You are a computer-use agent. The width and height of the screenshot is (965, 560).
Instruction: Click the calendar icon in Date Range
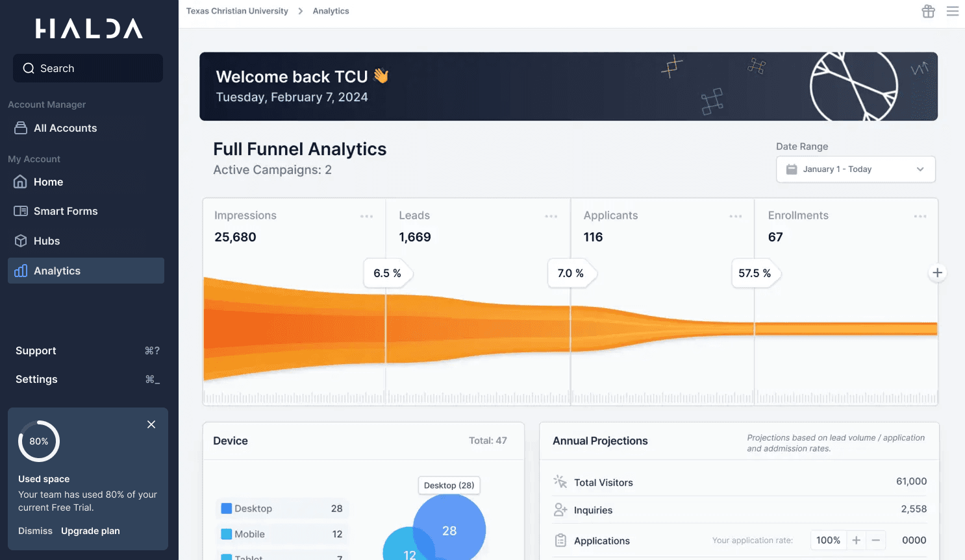pos(792,169)
